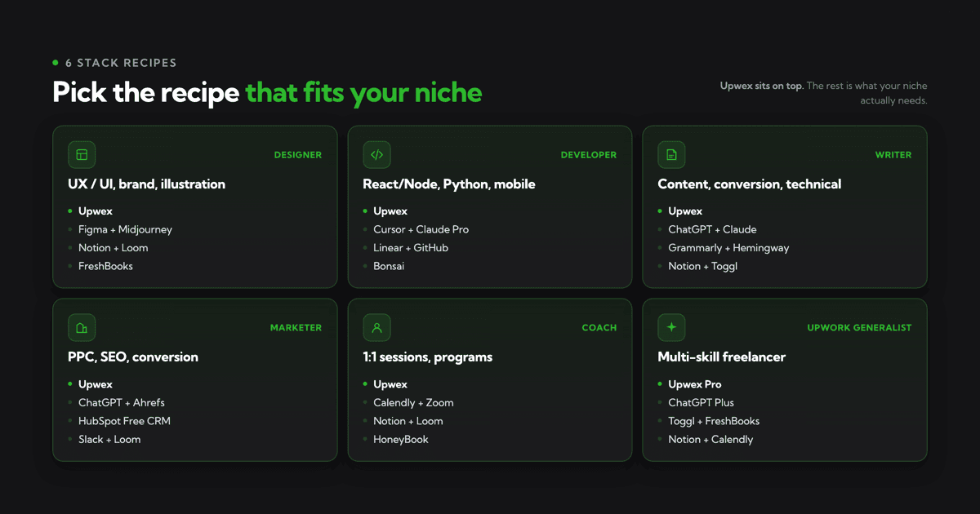Image resolution: width=980 pixels, height=514 pixels.
Task: Click "HoneyBook" in the Coach card
Action: 401,439
